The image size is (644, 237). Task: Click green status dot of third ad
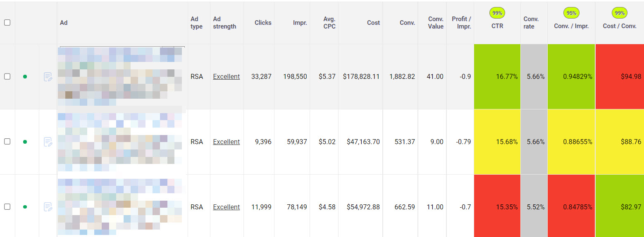(x=25, y=207)
